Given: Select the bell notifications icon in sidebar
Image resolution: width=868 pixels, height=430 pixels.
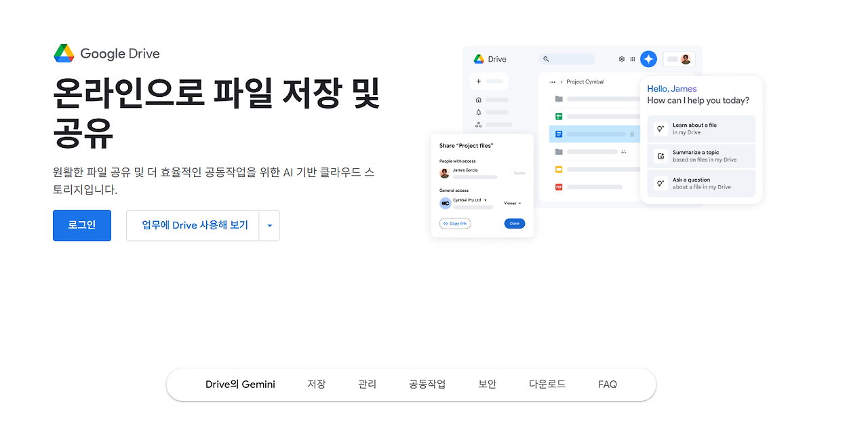Looking at the screenshot, I should 479,112.
